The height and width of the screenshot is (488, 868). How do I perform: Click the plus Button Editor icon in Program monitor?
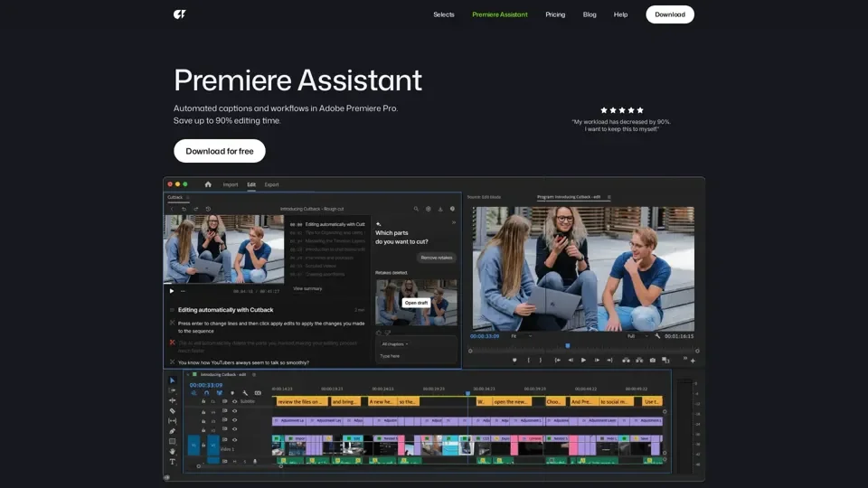click(693, 361)
